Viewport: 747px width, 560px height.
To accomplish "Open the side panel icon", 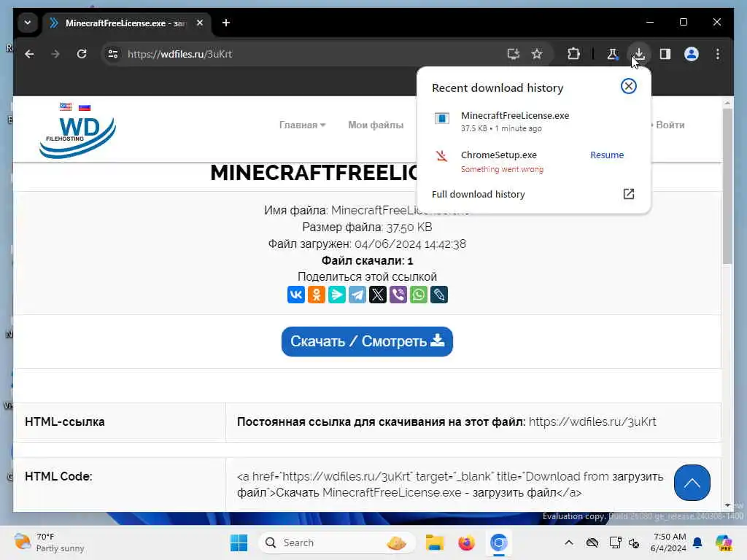I will coord(665,54).
